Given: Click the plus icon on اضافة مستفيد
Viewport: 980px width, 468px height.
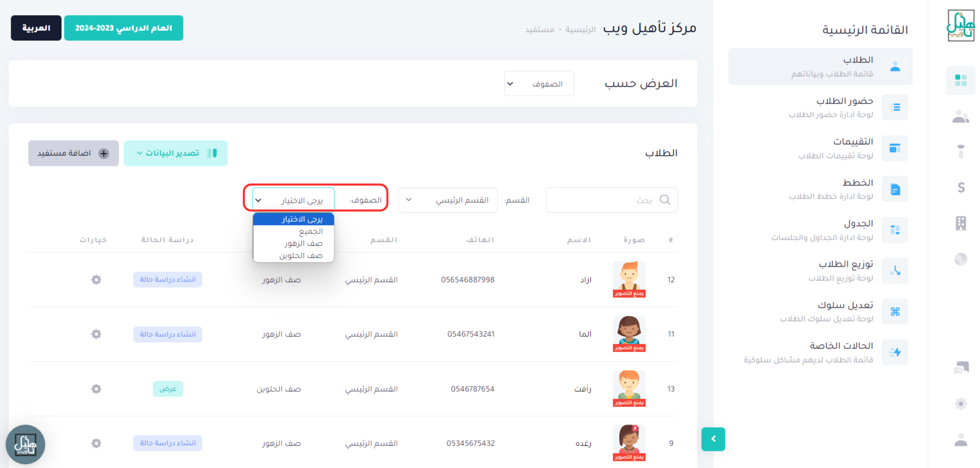Looking at the screenshot, I should pyautogui.click(x=104, y=153).
